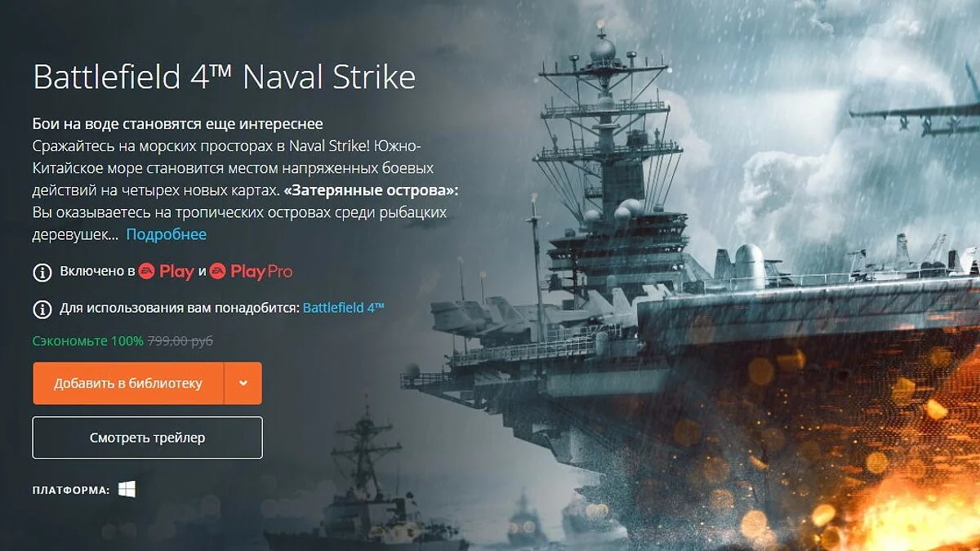Watch the trailer via "Смотреть трейлер"
980x551 pixels.
[x=148, y=438]
